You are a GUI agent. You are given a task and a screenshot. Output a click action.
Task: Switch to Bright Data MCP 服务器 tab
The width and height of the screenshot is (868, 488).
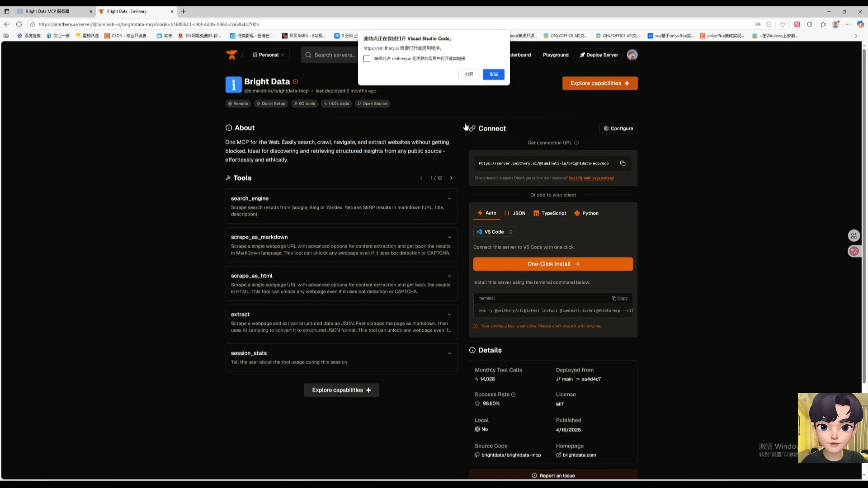coord(54,11)
